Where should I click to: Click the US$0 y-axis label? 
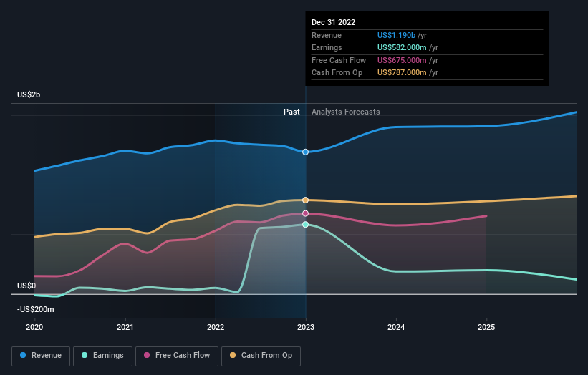26,286
